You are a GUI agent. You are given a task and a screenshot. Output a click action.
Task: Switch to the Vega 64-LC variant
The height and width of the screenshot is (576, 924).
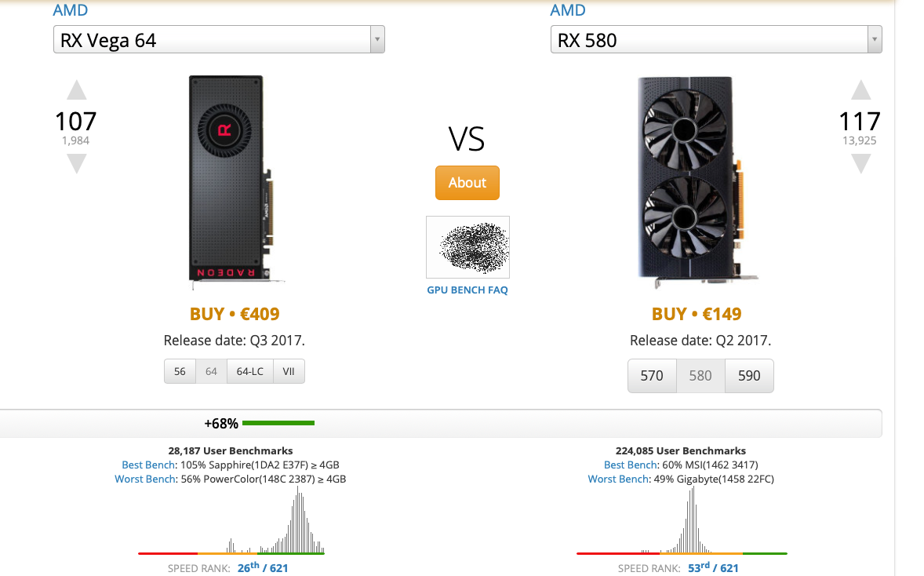(x=249, y=371)
